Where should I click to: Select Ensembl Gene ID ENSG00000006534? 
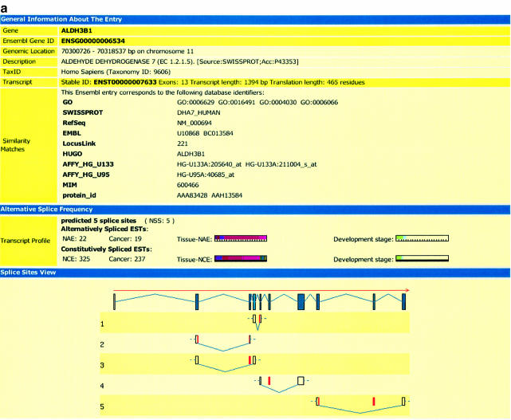[x=93, y=41]
